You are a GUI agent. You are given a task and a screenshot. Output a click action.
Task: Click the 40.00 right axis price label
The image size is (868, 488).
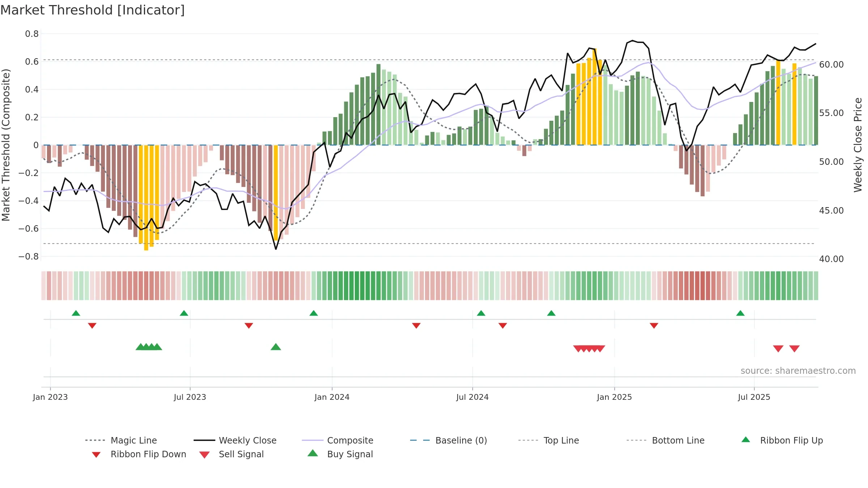(831, 259)
